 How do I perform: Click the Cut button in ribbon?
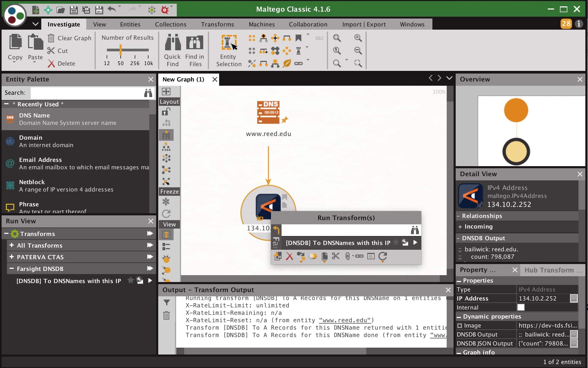click(x=58, y=51)
